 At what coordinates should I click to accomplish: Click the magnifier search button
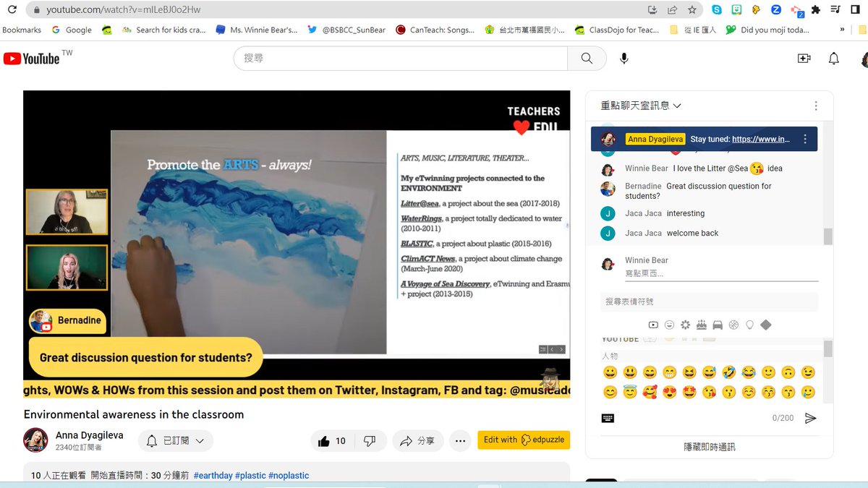point(587,59)
